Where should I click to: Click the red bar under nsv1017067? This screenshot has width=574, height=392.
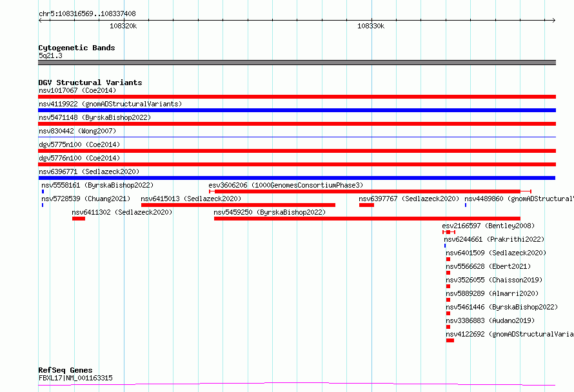(x=297, y=97)
